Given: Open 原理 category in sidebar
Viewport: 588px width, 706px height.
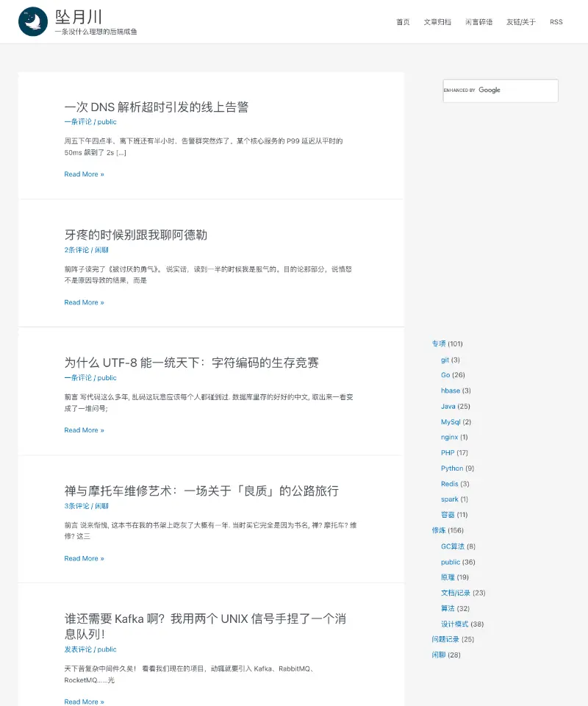Looking at the screenshot, I should coord(448,577).
